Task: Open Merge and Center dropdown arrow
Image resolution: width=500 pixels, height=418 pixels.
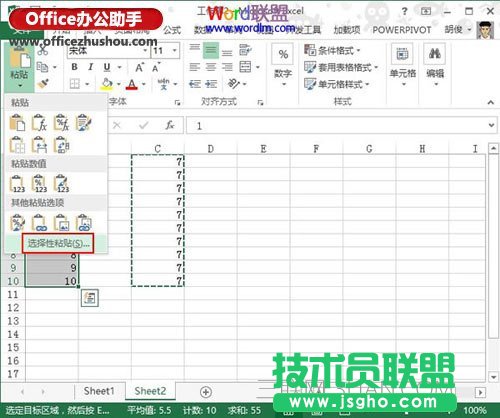Action: (x=258, y=67)
